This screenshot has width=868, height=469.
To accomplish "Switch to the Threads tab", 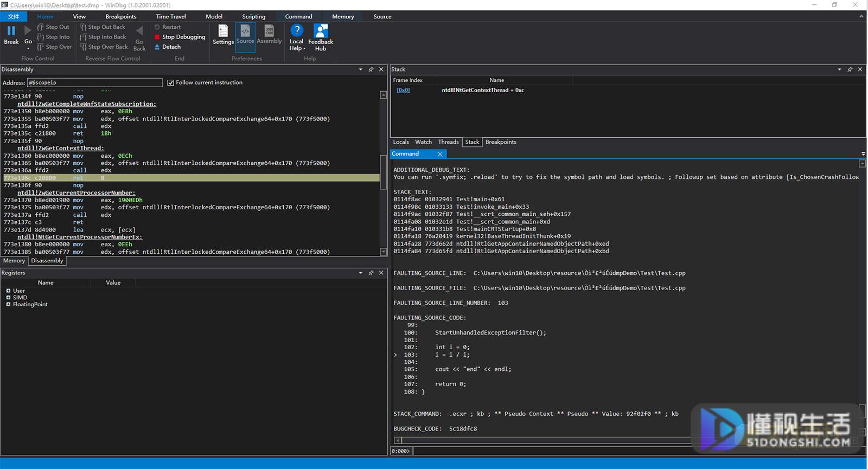I will click(449, 142).
